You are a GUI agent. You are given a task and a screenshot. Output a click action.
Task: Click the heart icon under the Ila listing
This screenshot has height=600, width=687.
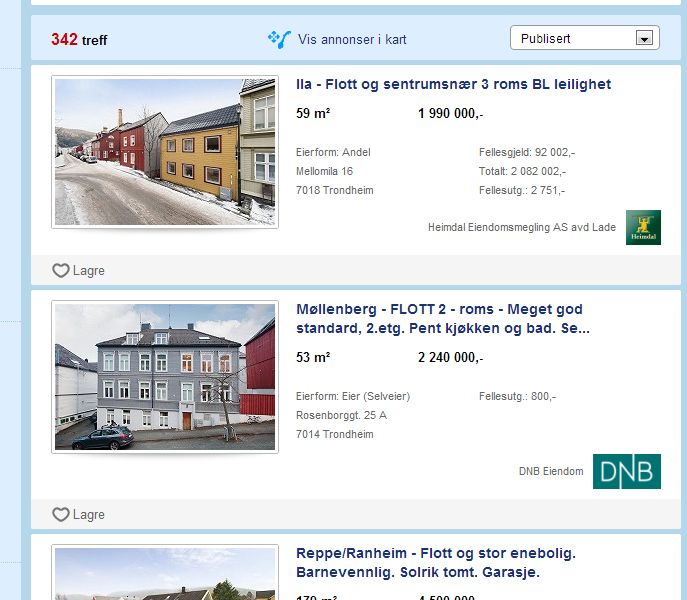[x=61, y=270]
